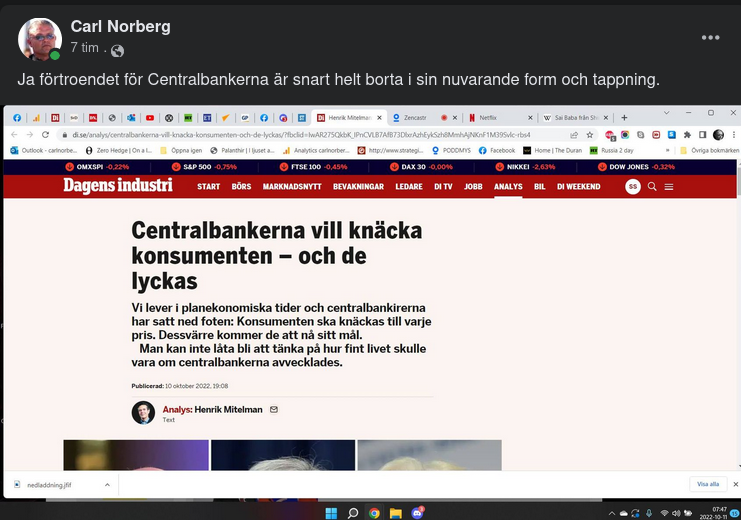Open the Övriga bokmärken folder
The width and height of the screenshot is (741, 520).
click(x=709, y=150)
